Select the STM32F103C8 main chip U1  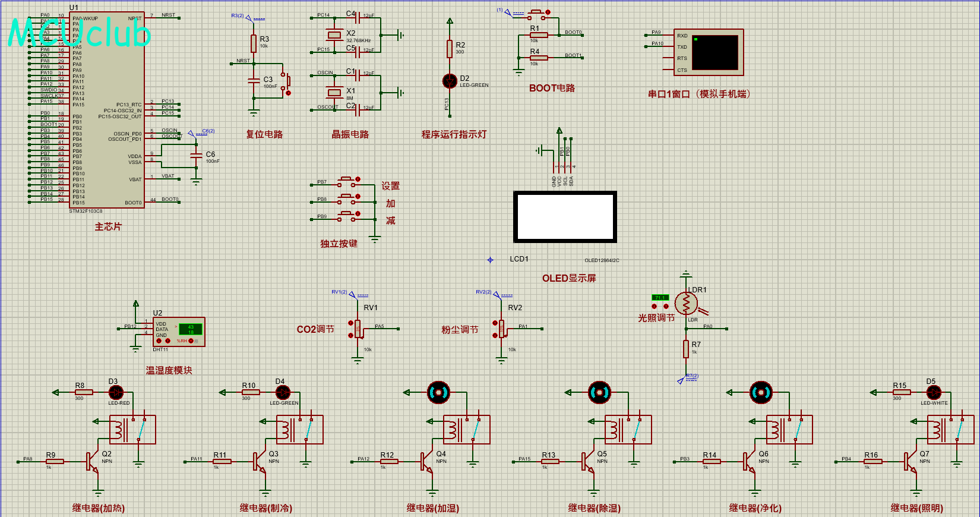[107, 109]
